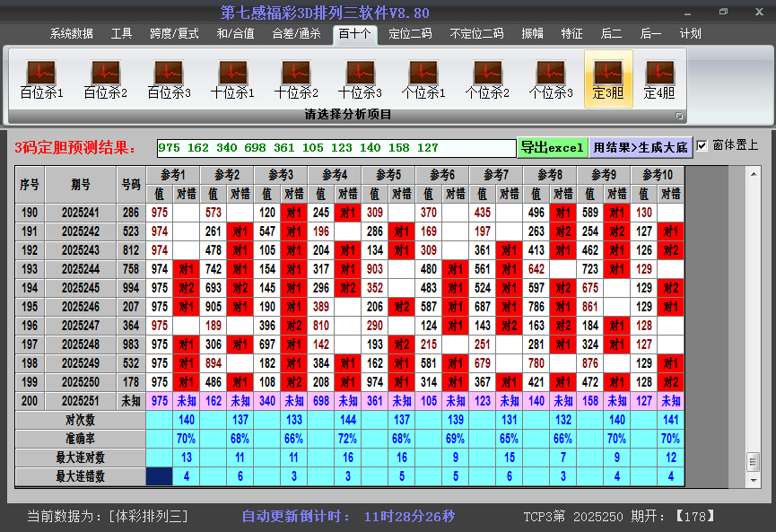
Task: Toggle the 窗体置上 checkbox
Action: 702,145
